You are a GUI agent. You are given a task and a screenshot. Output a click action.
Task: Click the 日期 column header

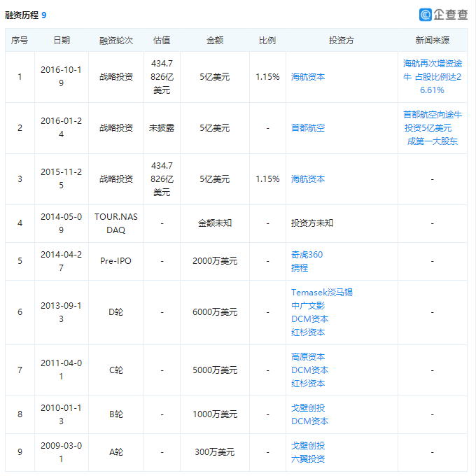pos(62,41)
